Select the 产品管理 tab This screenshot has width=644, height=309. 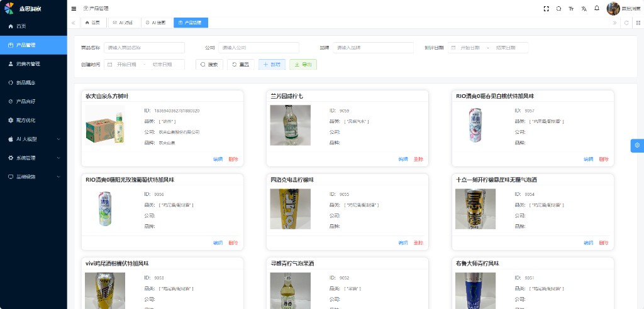pos(191,23)
